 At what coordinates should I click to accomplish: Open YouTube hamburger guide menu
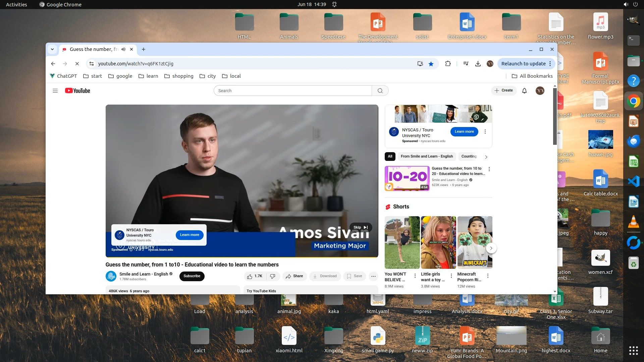[55, 90]
